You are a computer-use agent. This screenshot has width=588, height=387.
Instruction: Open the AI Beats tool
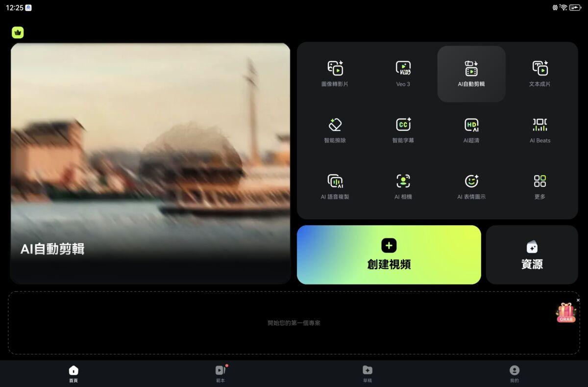(539, 130)
